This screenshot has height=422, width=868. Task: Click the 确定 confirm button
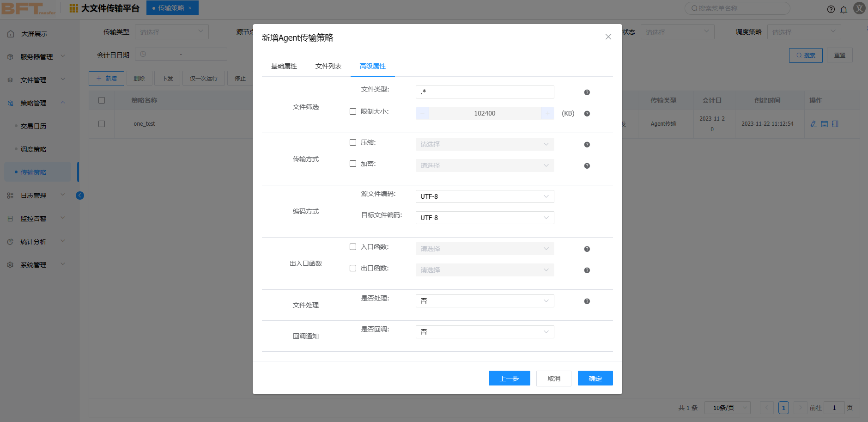coord(595,378)
